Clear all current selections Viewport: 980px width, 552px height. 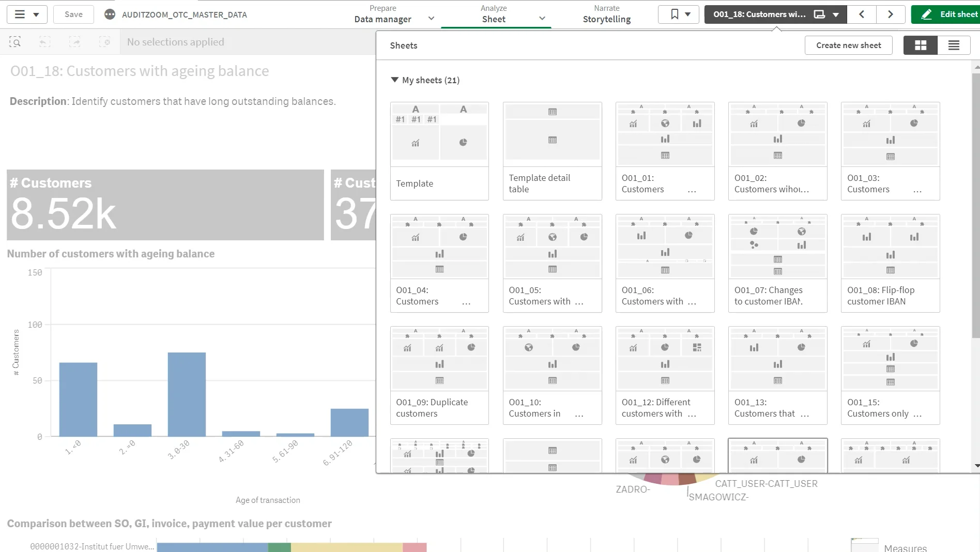[x=105, y=41]
